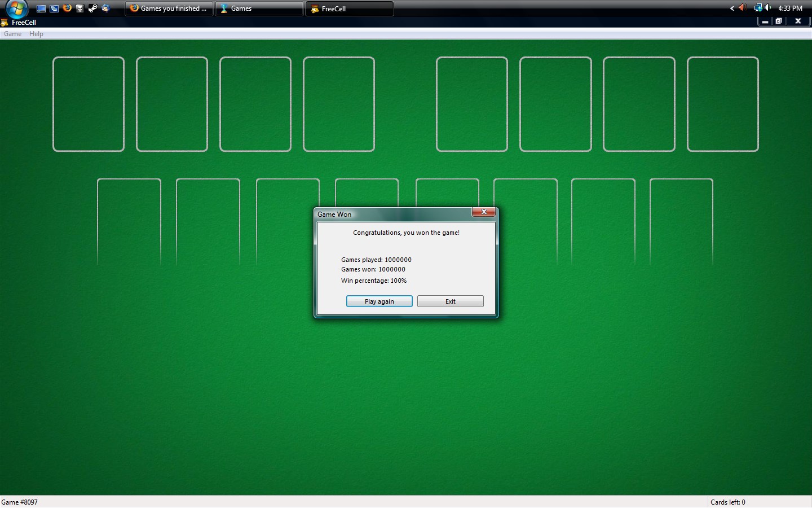Open the volume control tray icon
Image resolution: width=812 pixels, height=508 pixels.
click(768, 8)
